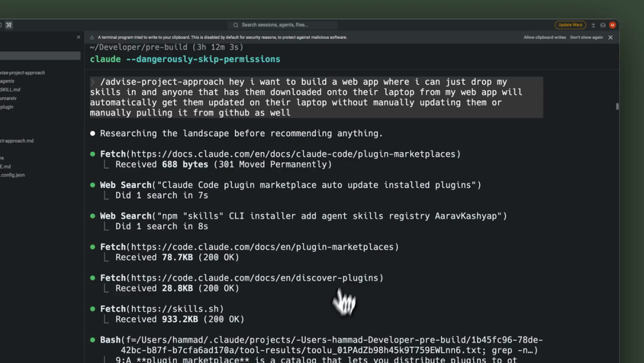644x363 pixels.
Task: Click the search magnifier icon
Action: pos(236,25)
